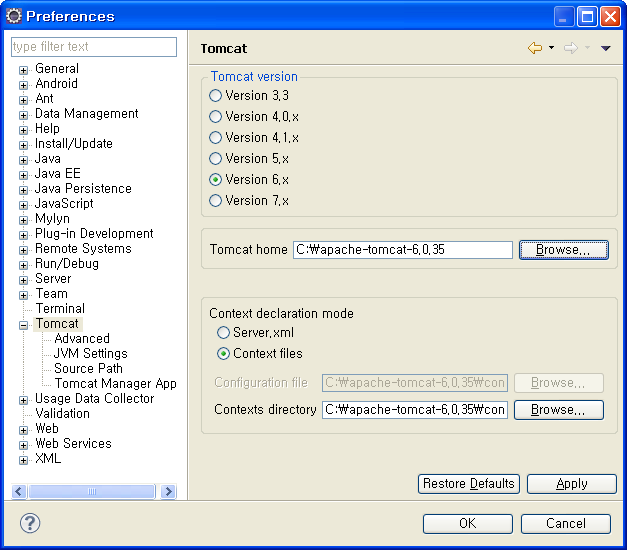
Task: Select the Terminal preferences item
Action: tap(60, 308)
